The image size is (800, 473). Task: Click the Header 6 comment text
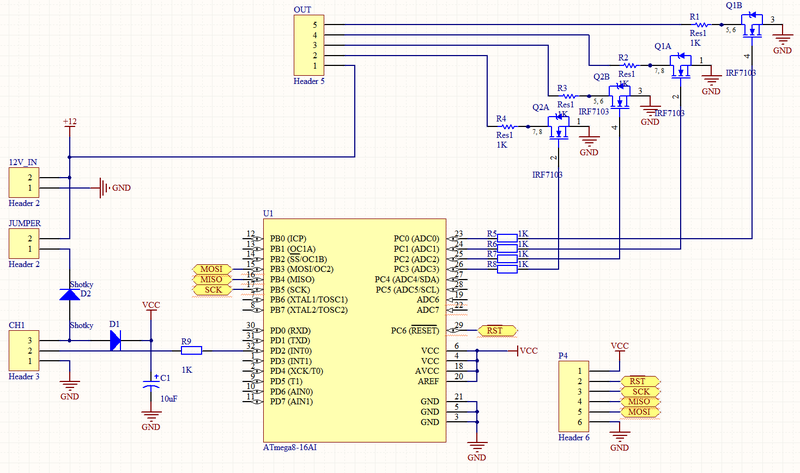(x=573, y=437)
